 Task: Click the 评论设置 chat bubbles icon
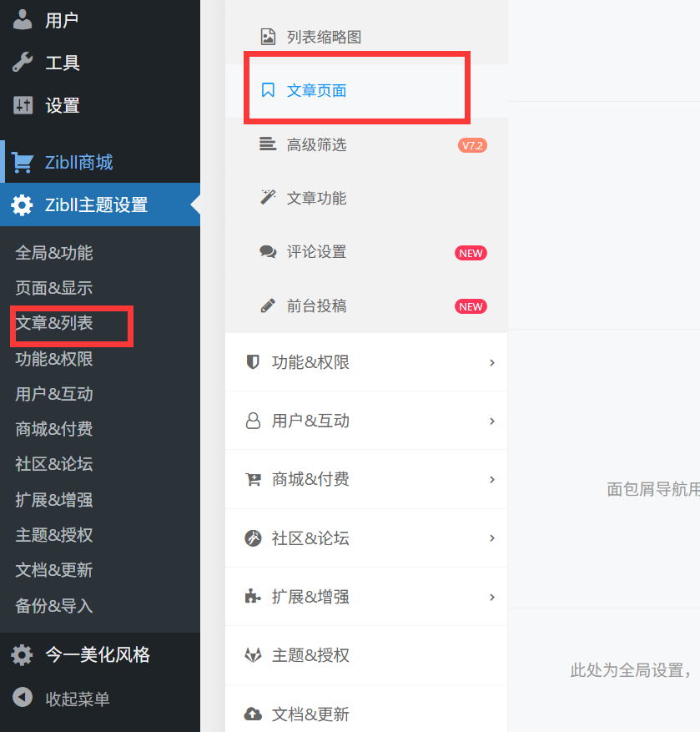[x=268, y=251]
